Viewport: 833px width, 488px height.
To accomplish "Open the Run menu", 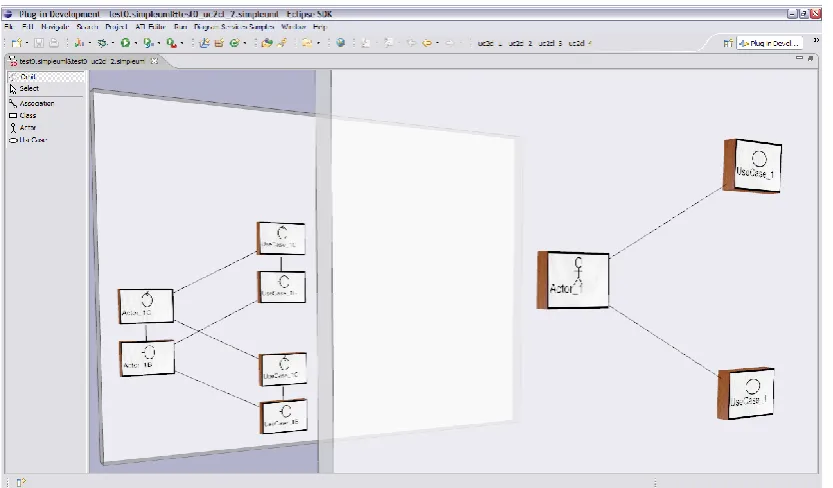I will tap(180, 27).
